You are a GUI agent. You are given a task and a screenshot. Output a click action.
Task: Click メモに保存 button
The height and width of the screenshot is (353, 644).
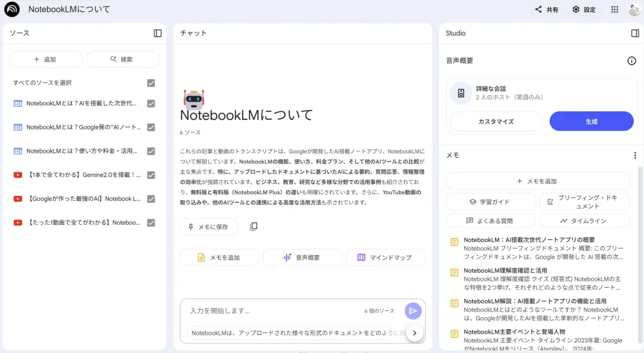(x=209, y=227)
